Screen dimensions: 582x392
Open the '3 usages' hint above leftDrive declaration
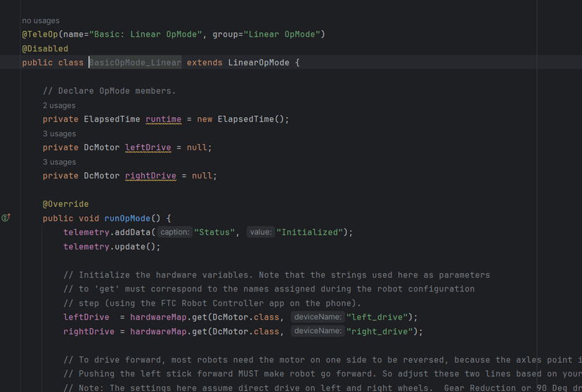click(59, 134)
